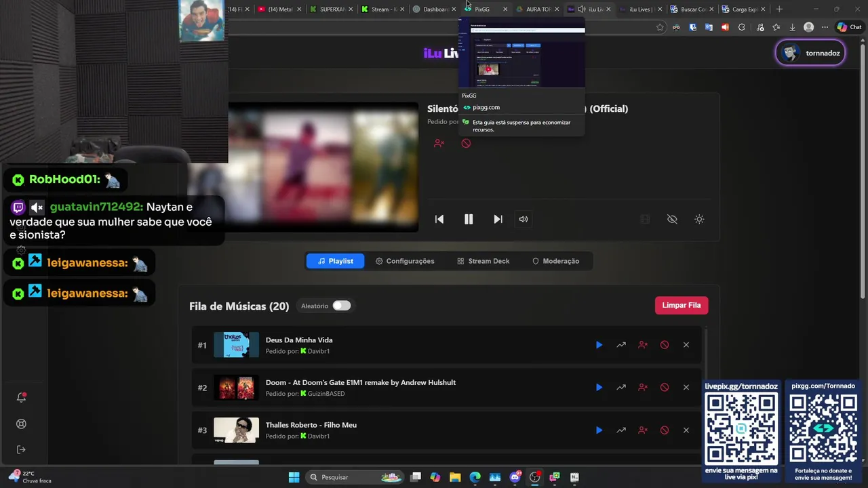Image resolution: width=868 pixels, height=488 pixels.
Task: Mute the player volume speaker icon
Action: click(x=524, y=219)
